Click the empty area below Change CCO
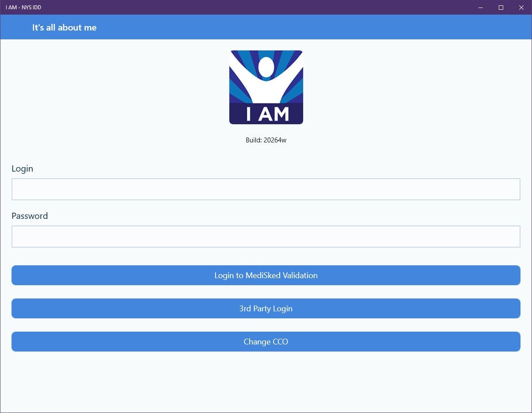The height and width of the screenshot is (413, 532). 266,380
